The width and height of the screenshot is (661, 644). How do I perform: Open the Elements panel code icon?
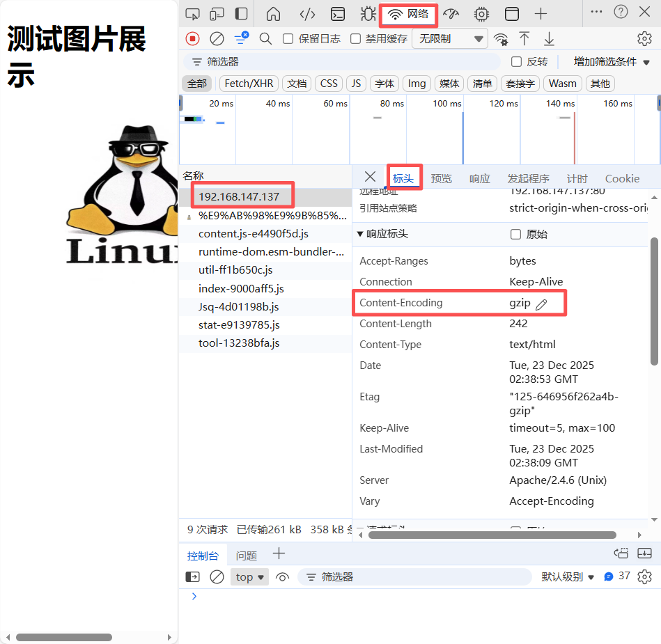tap(307, 14)
